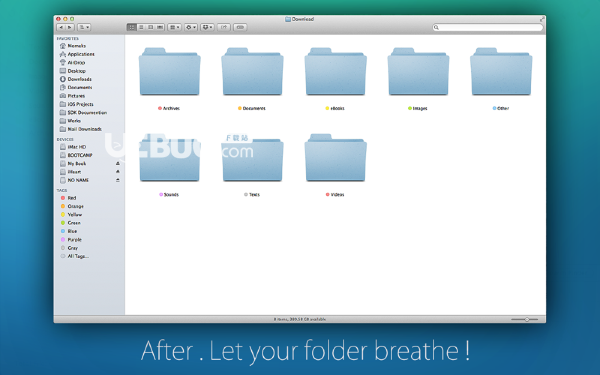
Task: Open SDK Documentation in the sidebar
Action: tap(83, 113)
